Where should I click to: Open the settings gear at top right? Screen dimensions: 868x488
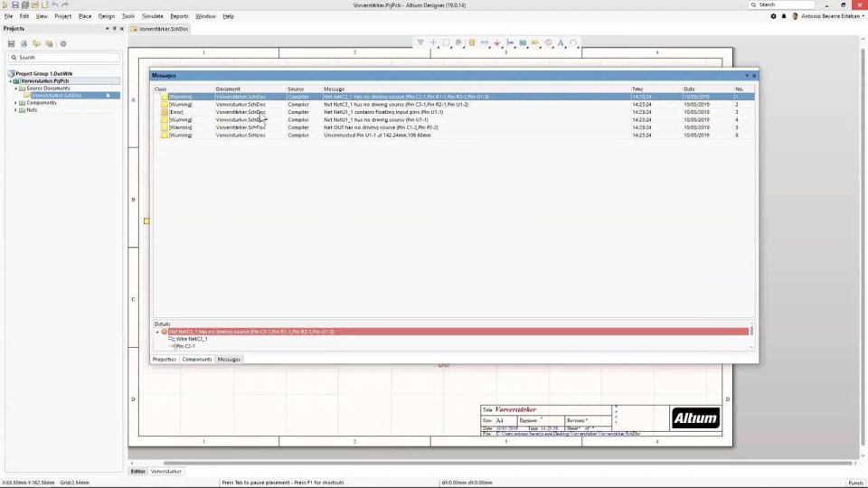[x=773, y=16]
